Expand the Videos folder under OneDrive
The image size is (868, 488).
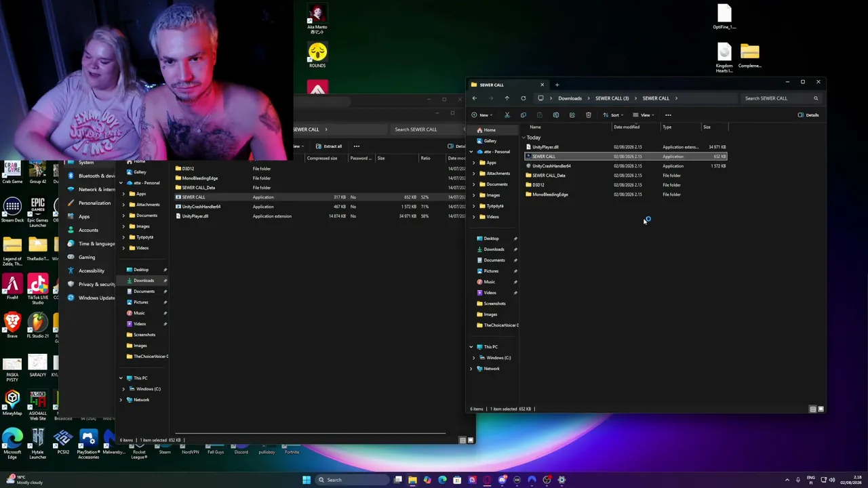[x=474, y=217]
